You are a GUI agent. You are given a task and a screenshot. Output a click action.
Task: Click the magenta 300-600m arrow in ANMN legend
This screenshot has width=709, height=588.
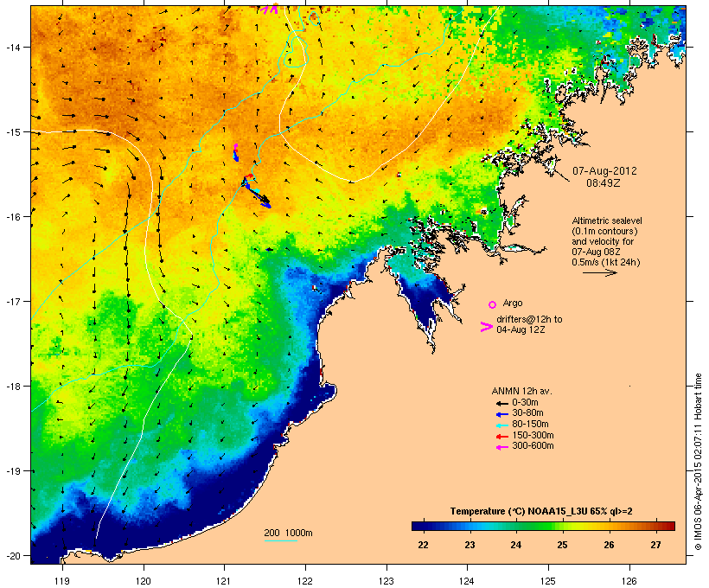click(501, 447)
